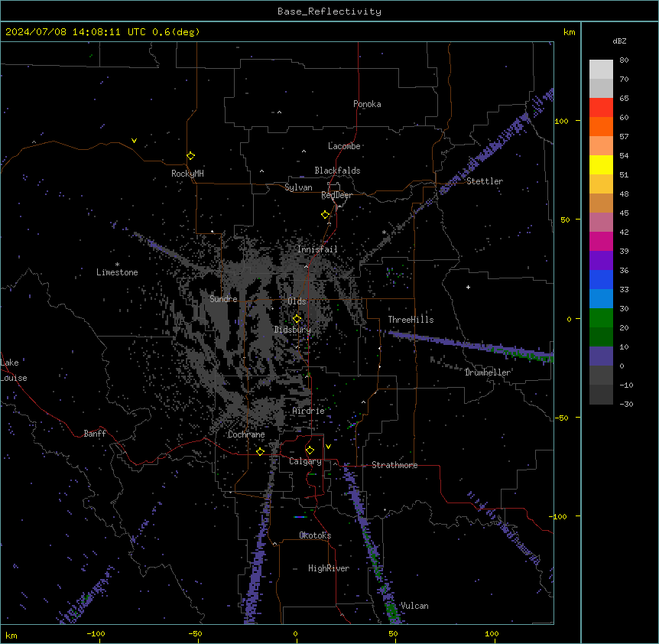
Task: Click the Limestone label
Action: click(x=117, y=272)
